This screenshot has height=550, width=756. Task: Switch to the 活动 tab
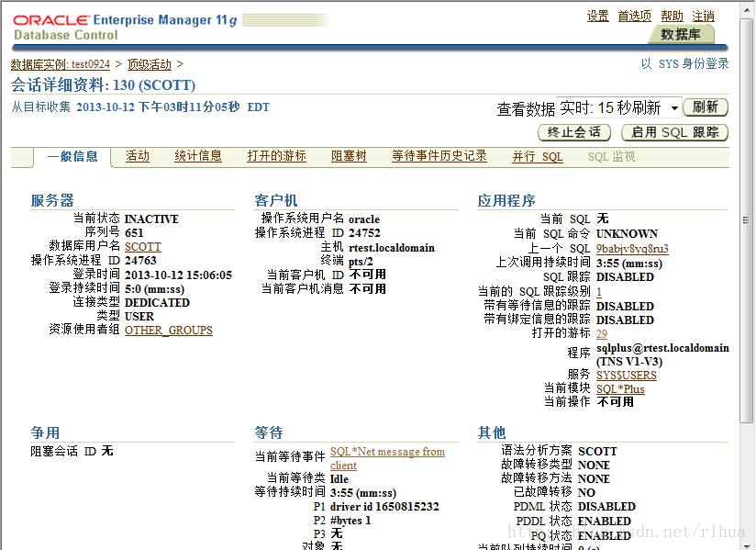pos(138,156)
